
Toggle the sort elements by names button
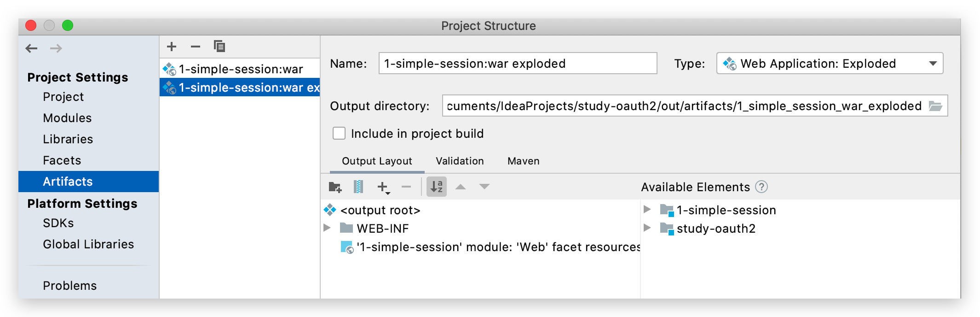coord(436,187)
